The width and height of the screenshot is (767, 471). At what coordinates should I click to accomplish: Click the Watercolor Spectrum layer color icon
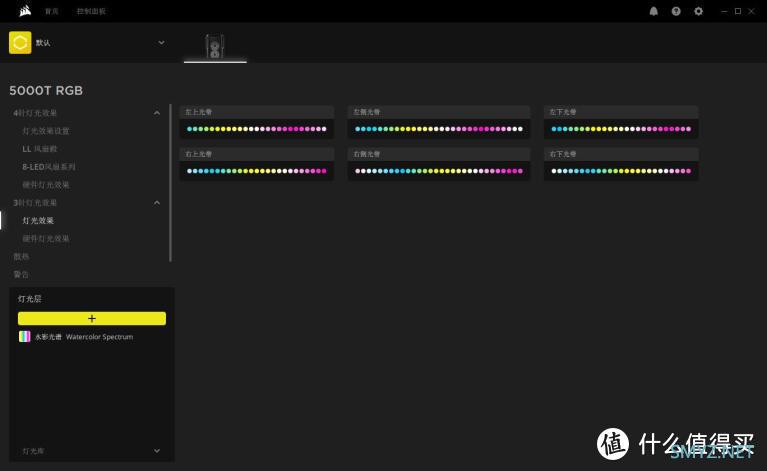pyautogui.click(x=24, y=336)
